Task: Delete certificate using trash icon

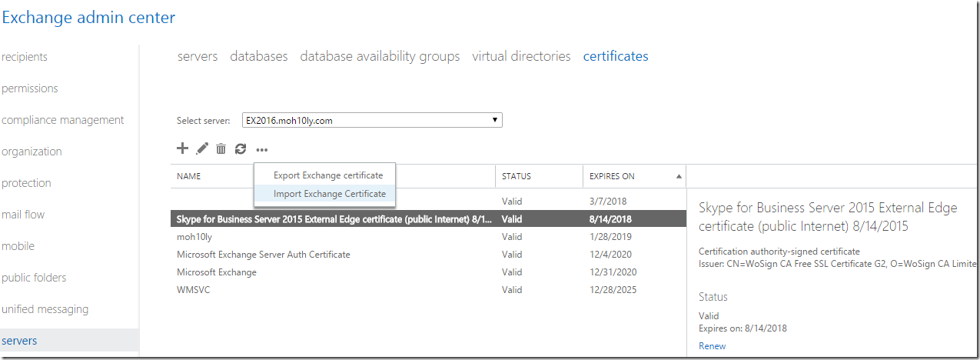Action: [221, 148]
